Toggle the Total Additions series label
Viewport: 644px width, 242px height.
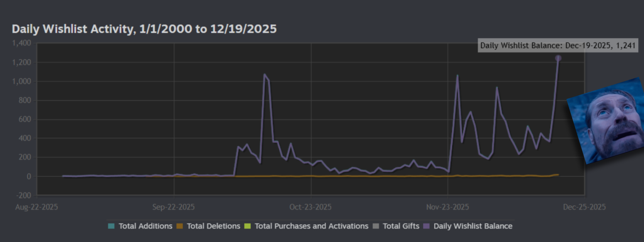tap(145, 226)
